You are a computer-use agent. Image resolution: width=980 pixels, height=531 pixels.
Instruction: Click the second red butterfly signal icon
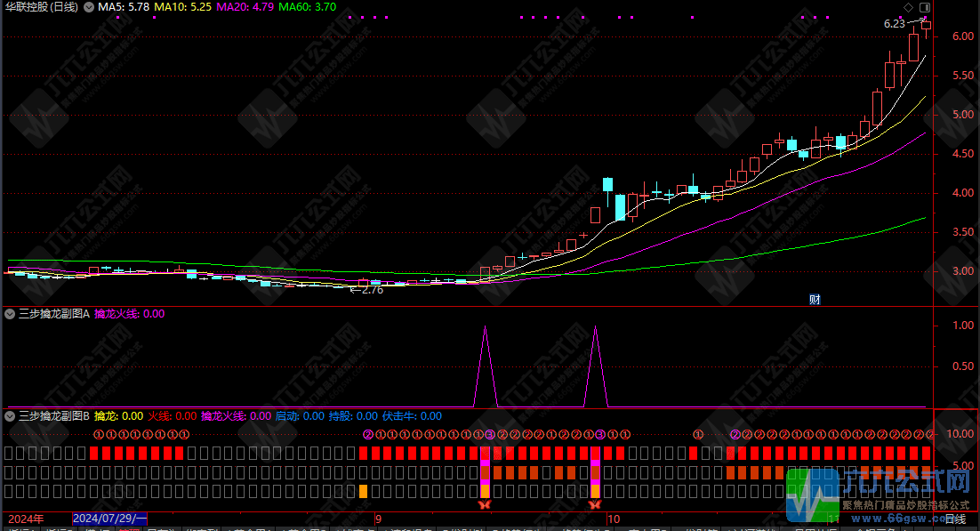(x=595, y=504)
